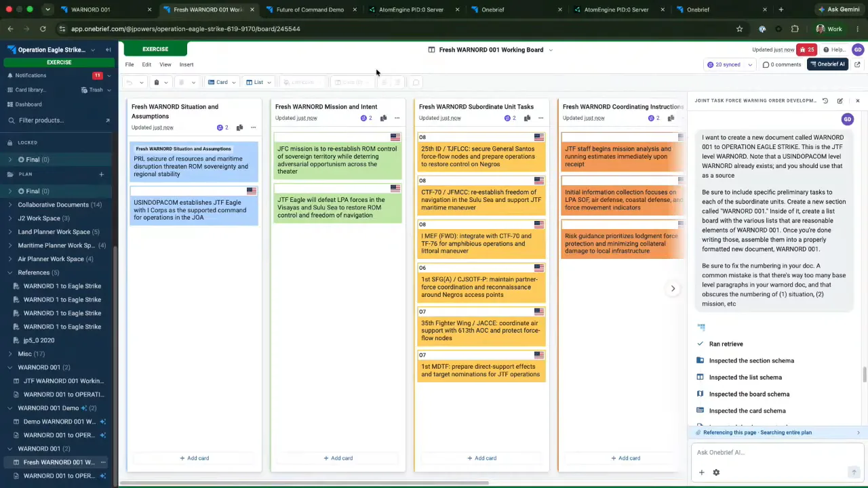Screen dimensions: 868x488
Task: Open the Edit menu
Action: point(146,64)
